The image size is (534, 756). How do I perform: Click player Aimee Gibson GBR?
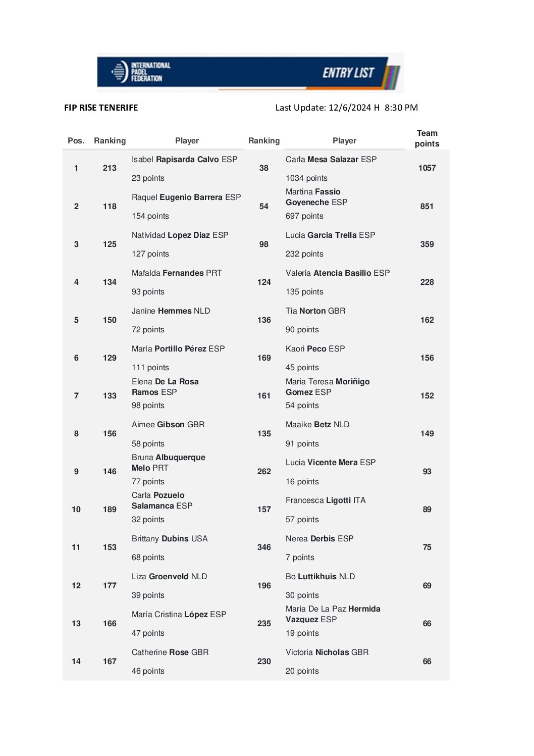pyautogui.click(x=168, y=425)
